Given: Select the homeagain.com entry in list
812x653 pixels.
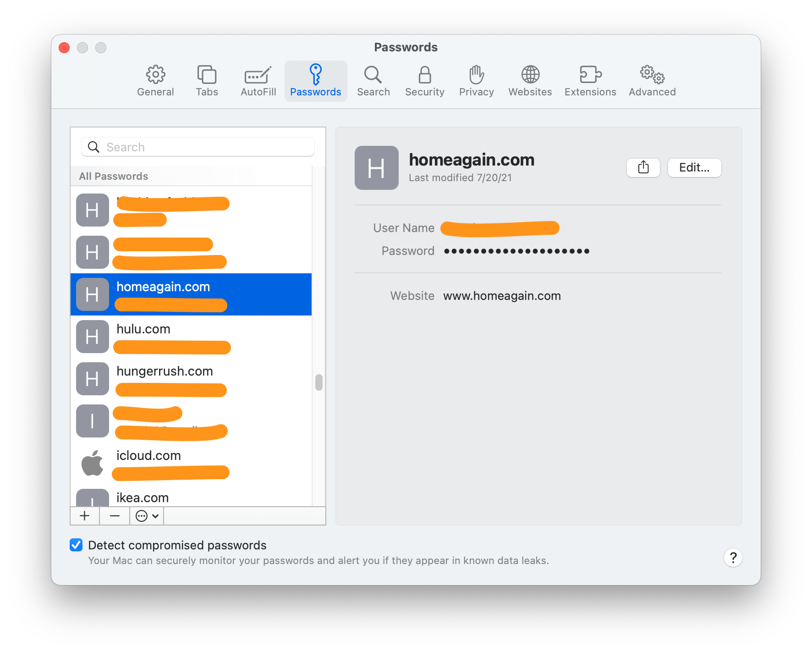Looking at the screenshot, I should (x=191, y=294).
